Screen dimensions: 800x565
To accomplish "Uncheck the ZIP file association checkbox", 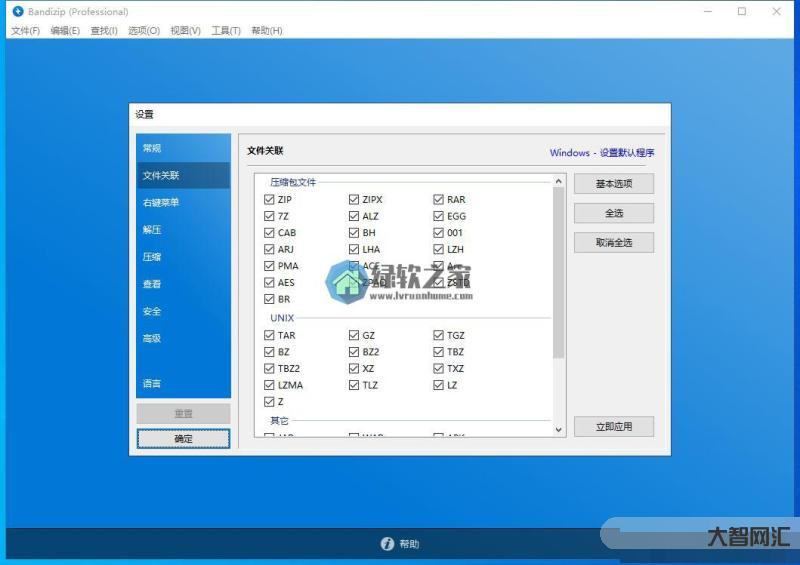I will [269, 199].
